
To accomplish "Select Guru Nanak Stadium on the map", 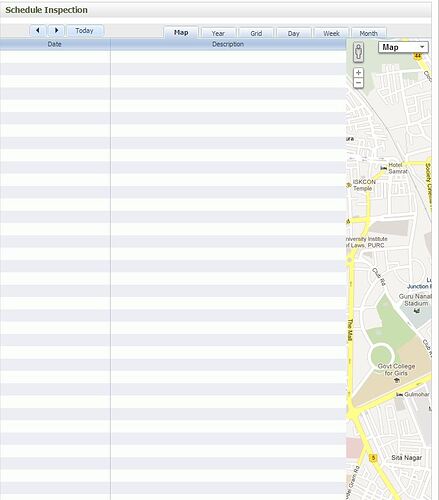I will point(416,300).
